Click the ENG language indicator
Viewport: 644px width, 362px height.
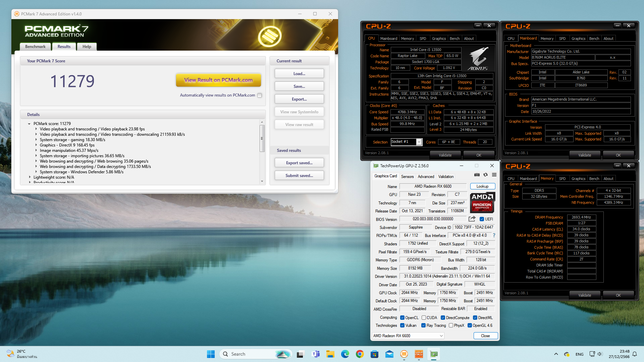(x=579, y=354)
